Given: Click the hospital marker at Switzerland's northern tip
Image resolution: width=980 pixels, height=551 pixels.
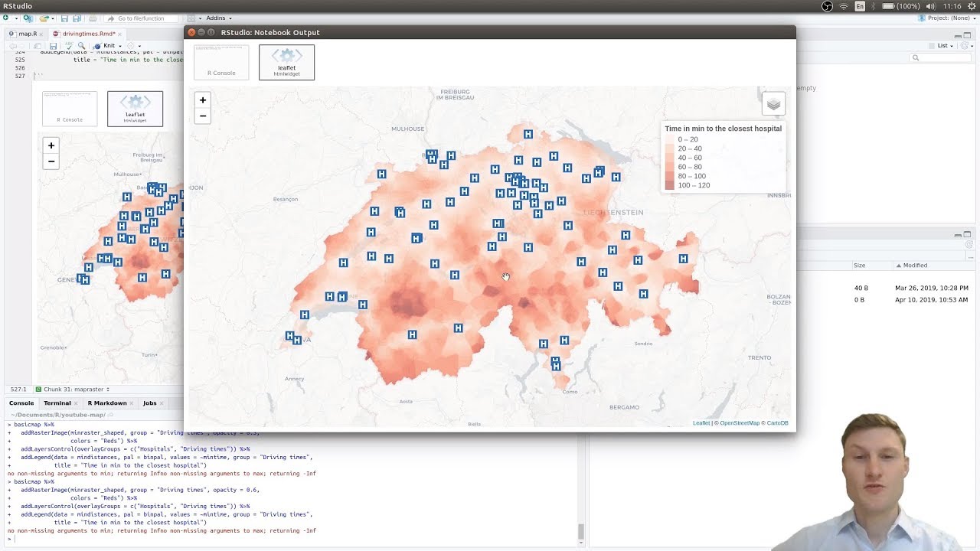Looking at the screenshot, I should coord(528,134).
